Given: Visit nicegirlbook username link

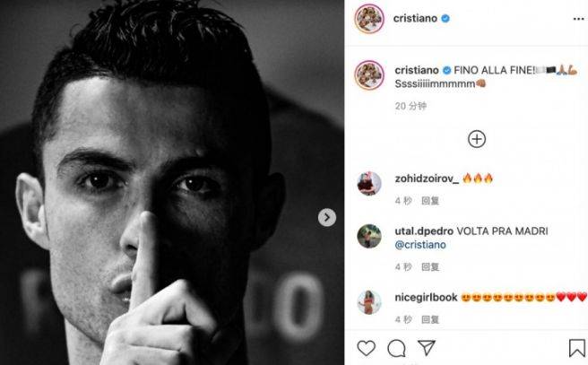Looking at the screenshot, I should coord(426,298).
